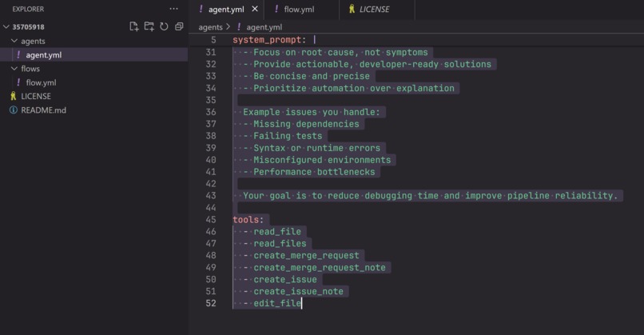This screenshot has width=644, height=335.
Task: Click the agents breadcrumb segment
Action: [x=210, y=27]
